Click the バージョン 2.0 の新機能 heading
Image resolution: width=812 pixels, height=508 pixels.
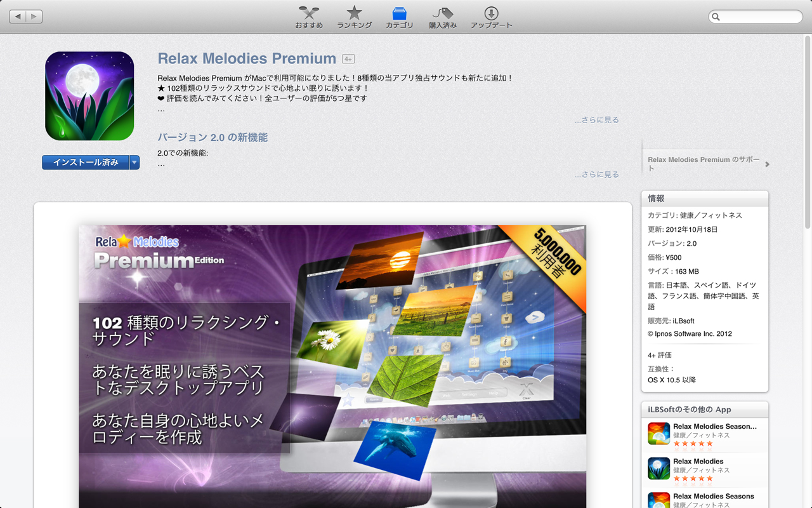(x=213, y=138)
